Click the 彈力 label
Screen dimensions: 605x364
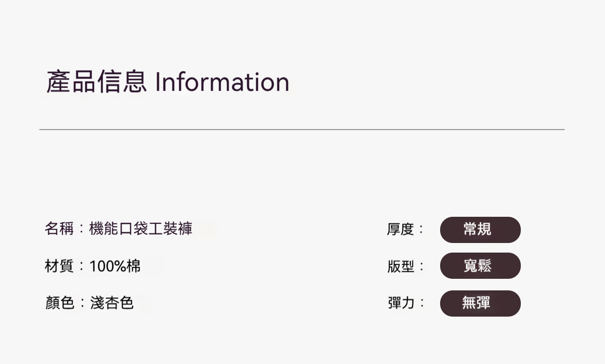(400, 304)
